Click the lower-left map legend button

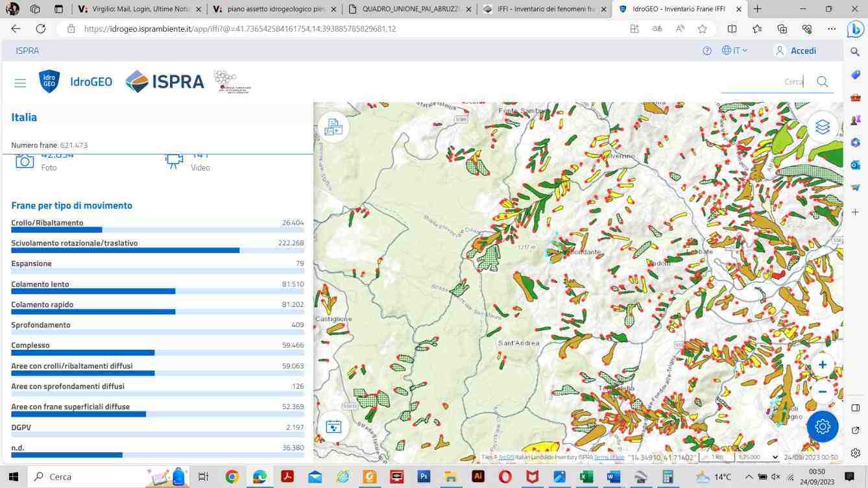coord(333,426)
